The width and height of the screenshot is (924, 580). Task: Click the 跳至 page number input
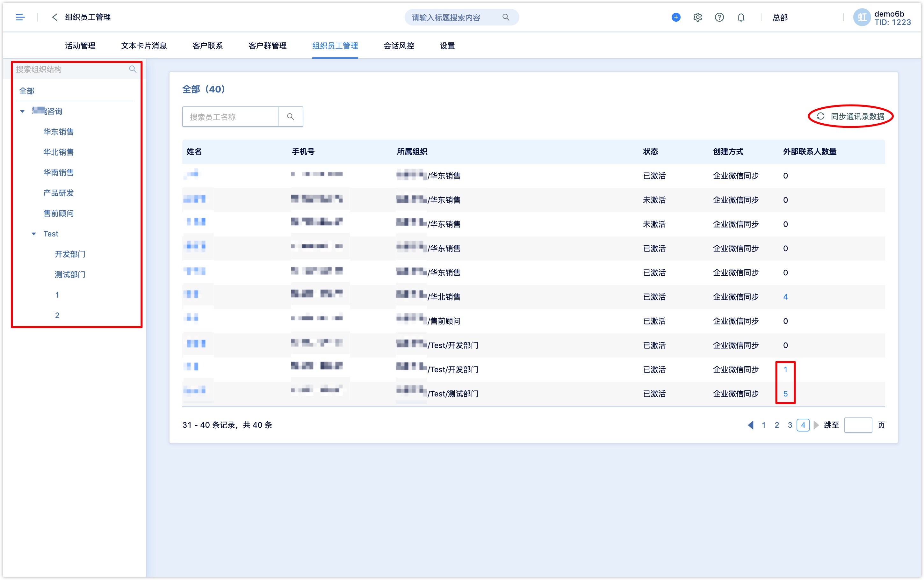(x=858, y=424)
